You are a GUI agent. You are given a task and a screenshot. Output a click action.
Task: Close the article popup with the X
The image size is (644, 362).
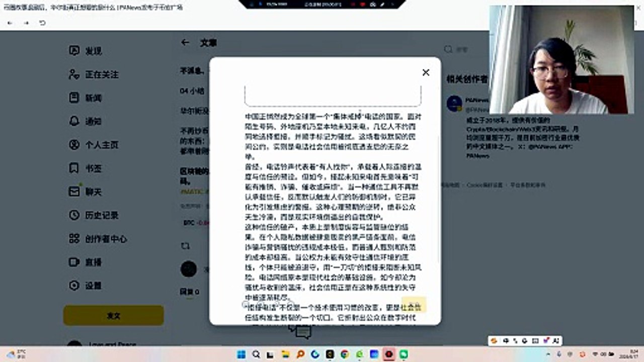pos(426,72)
